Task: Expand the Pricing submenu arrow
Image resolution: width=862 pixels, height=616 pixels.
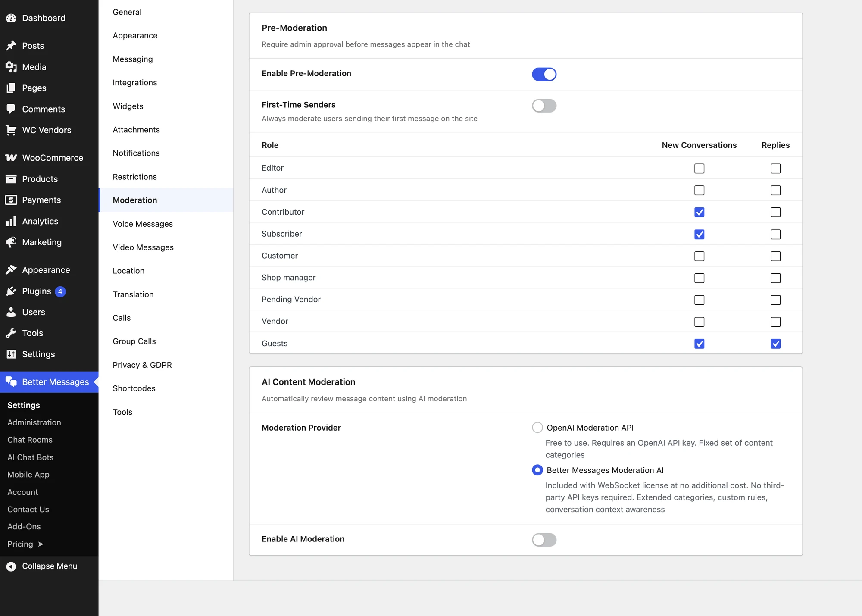Action: point(41,544)
